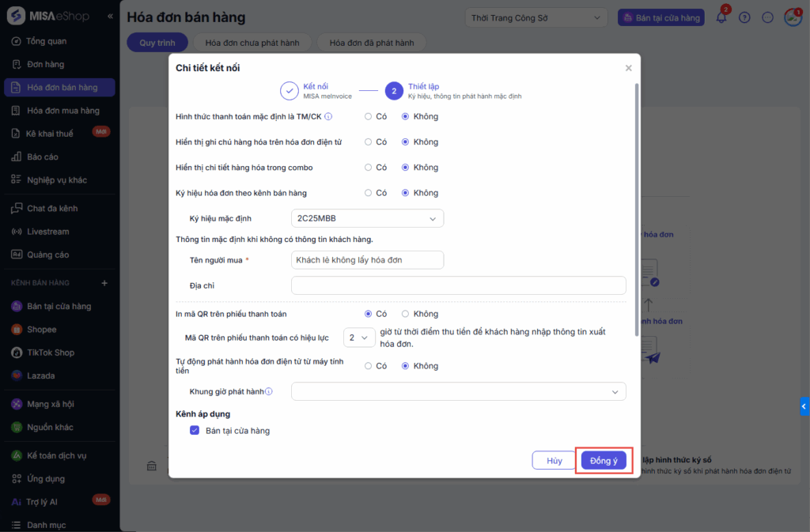The height and width of the screenshot is (532, 810).
Task: Select Có for Hình thức thanh toán TM/CK
Action: click(368, 117)
